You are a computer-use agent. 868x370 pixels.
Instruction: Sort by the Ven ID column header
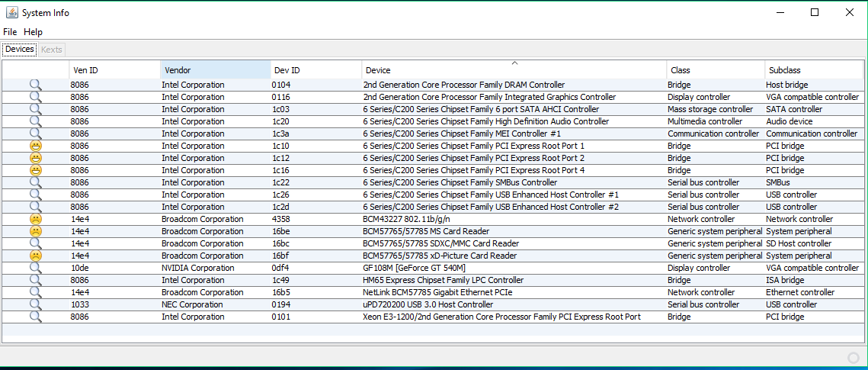click(x=114, y=69)
